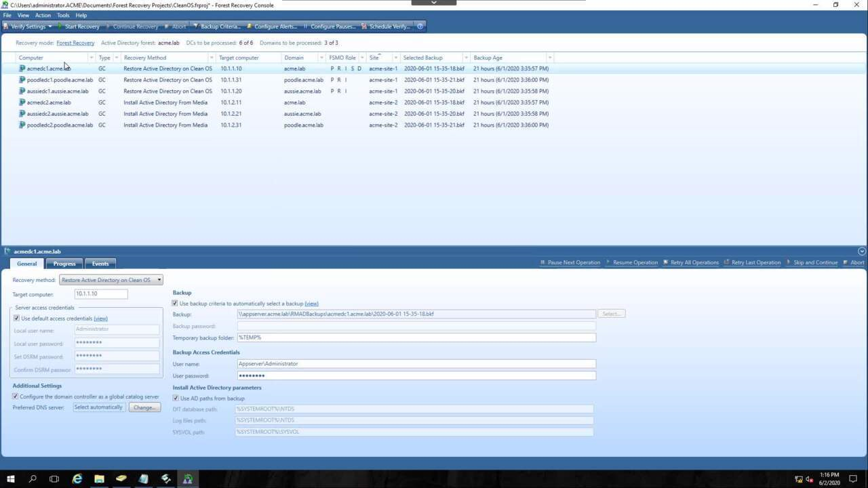The height and width of the screenshot is (488, 868).
Task: Click target computer 10.1.2.21
Action: 231,114
